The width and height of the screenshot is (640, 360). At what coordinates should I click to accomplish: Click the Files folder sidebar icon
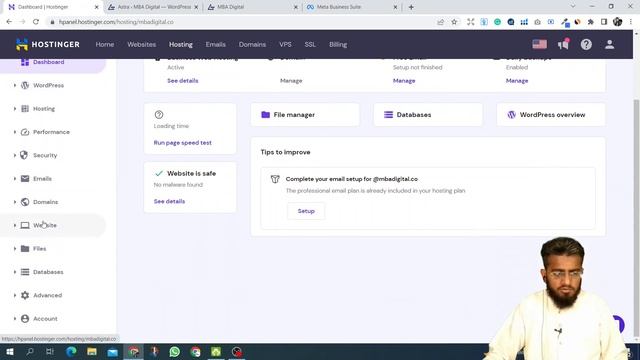pyautogui.click(x=25, y=249)
